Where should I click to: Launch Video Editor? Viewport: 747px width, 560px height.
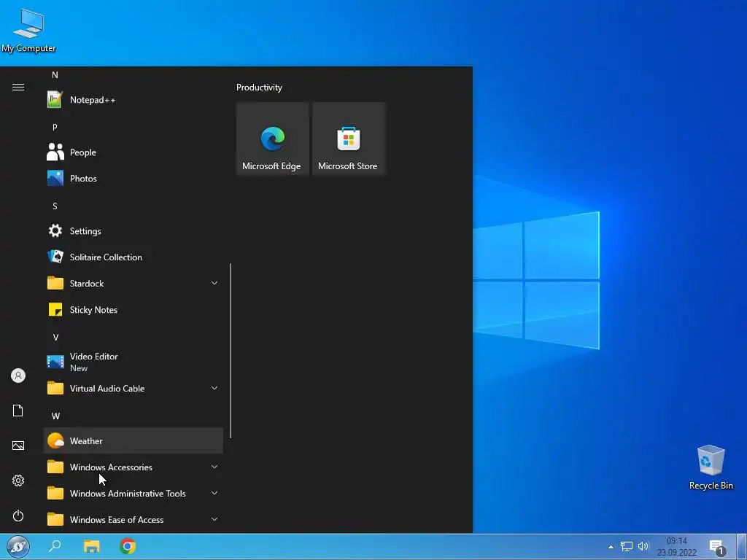pos(133,362)
